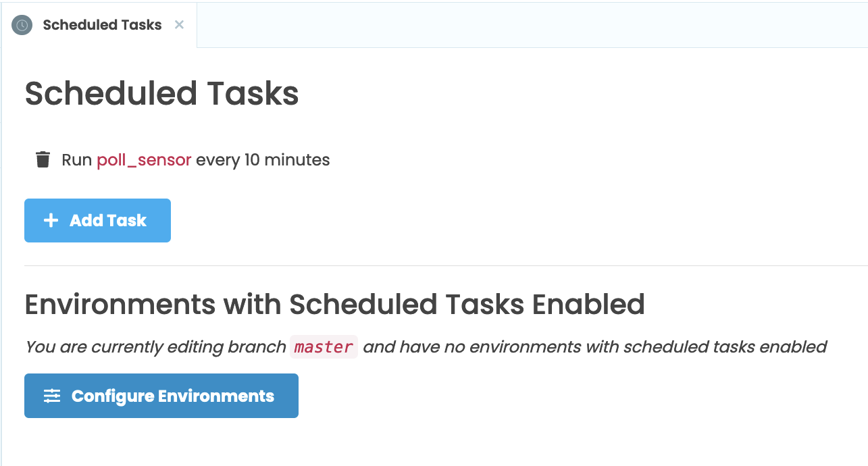Viewport: 868px width, 466px height.
Task: Click the Scheduled Tasks page heading
Action: 161,93
